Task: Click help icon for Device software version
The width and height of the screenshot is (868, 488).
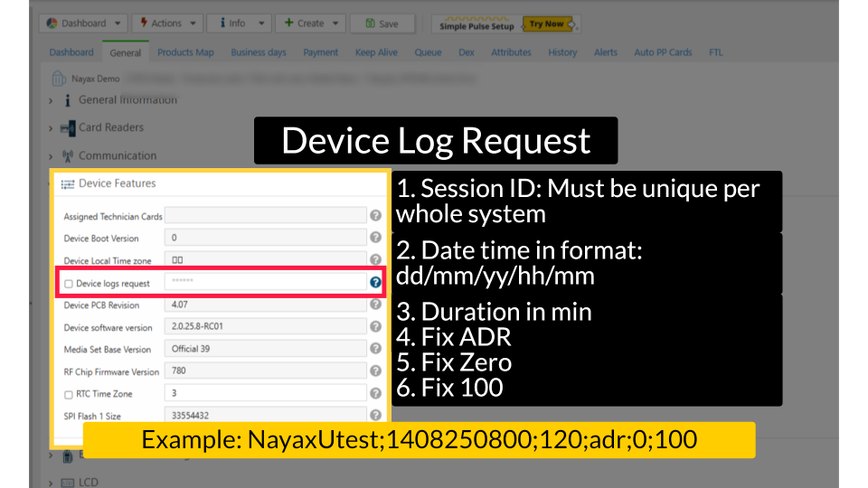Action: pos(375,326)
